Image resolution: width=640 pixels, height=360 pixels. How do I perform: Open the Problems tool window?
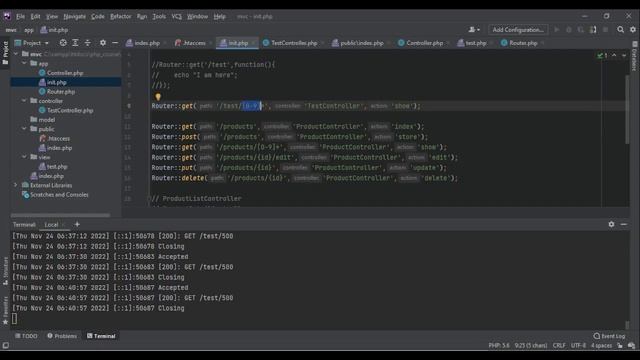pyautogui.click(x=62, y=336)
